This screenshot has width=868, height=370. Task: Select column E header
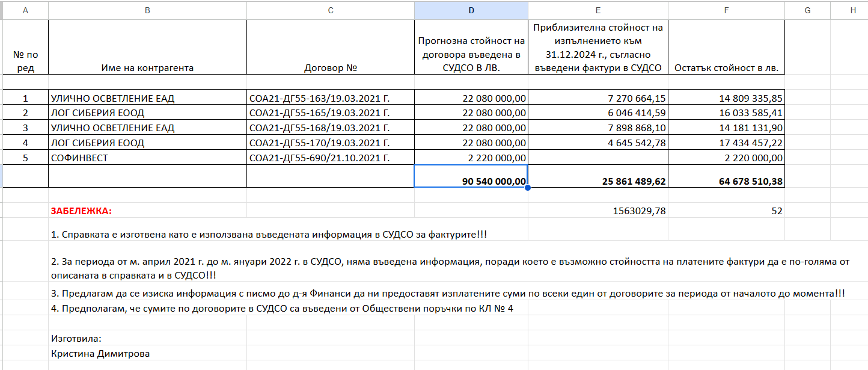click(x=598, y=10)
